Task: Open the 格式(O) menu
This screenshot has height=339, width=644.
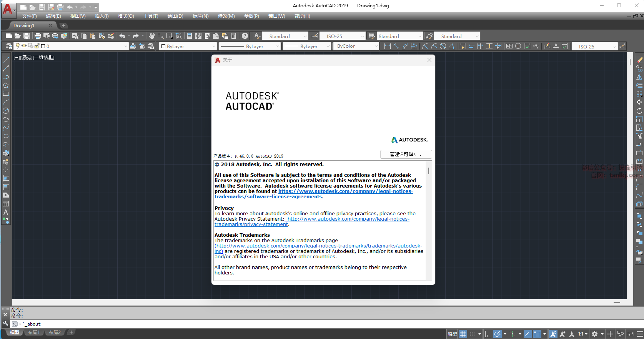Action: [126, 16]
